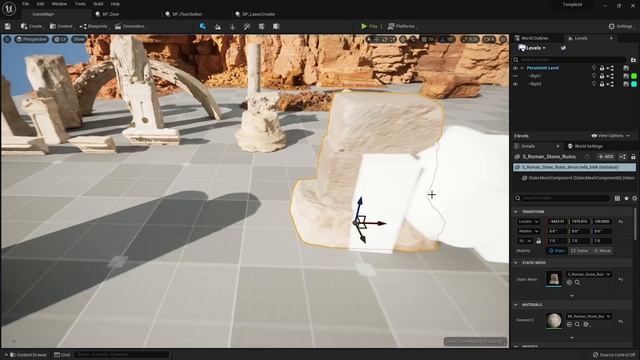The height and width of the screenshot is (360, 640).
Task: Open Fracture mode icon
Action: (x=262, y=27)
